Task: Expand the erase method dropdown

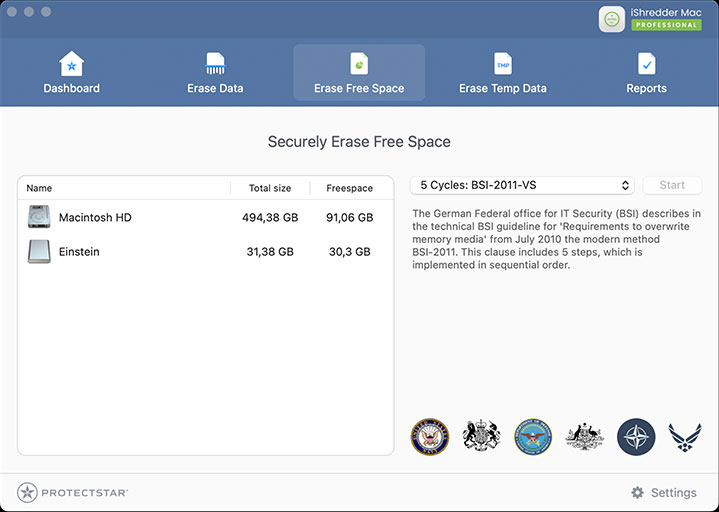Action: (522, 185)
